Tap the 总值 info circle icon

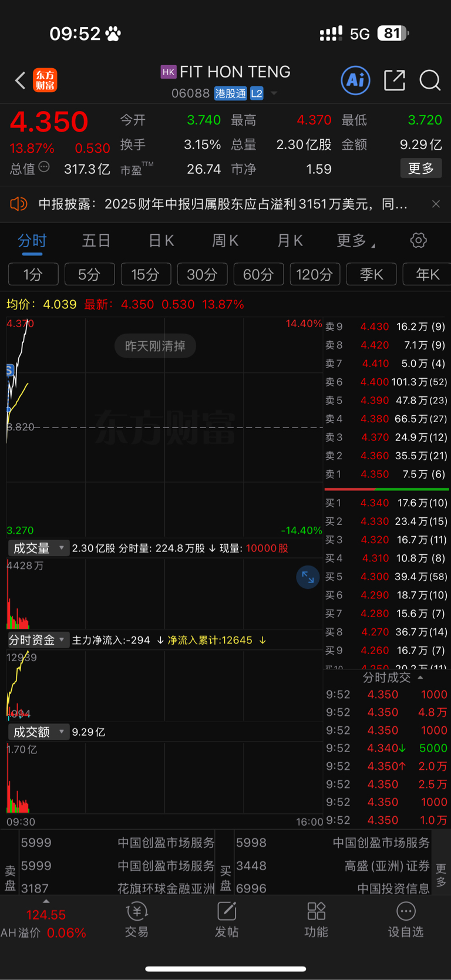coord(44,167)
